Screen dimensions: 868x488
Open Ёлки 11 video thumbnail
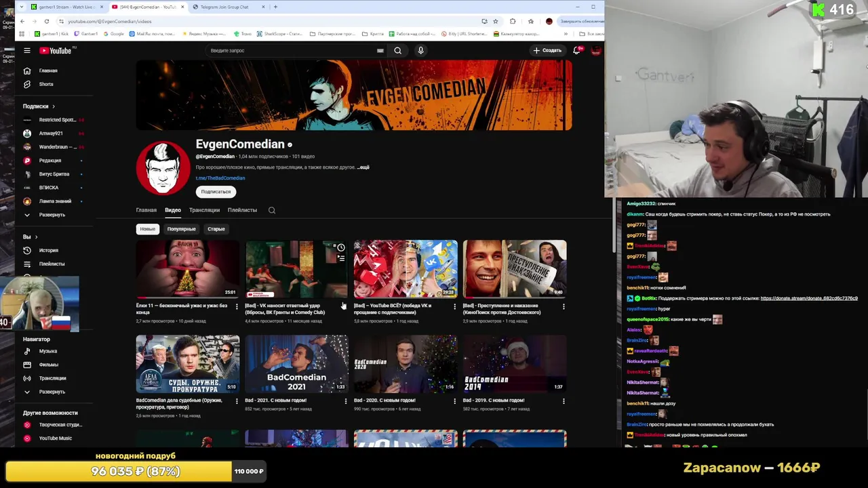[188, 269]
